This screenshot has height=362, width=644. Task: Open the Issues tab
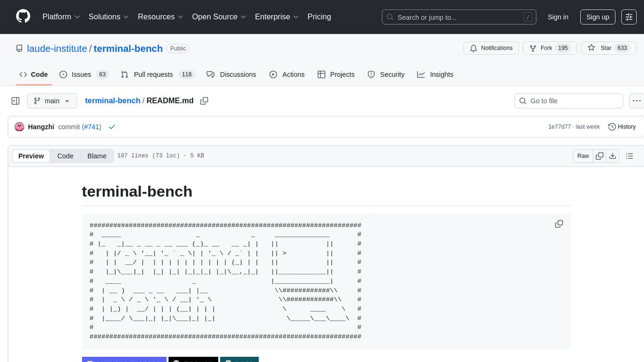click(84, 74)
